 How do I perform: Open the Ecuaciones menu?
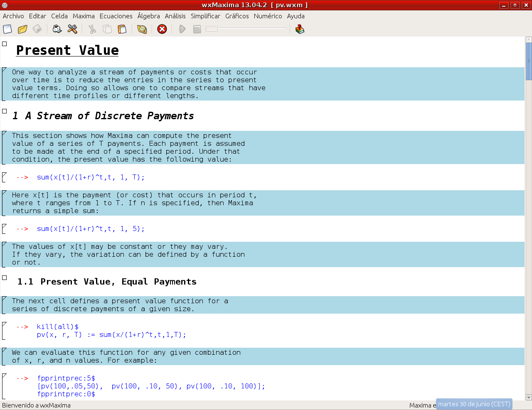pos(116,16)
